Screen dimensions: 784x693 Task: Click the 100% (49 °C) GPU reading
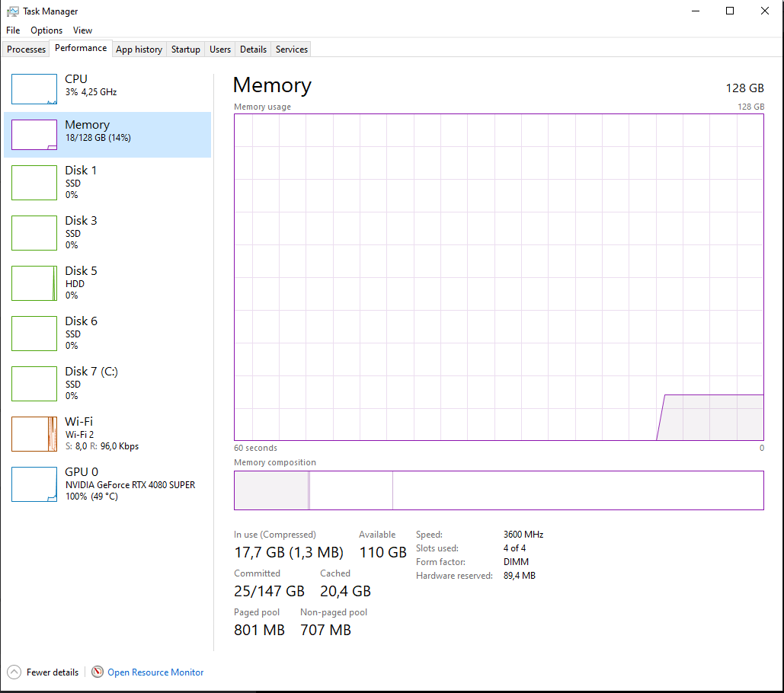91,497
